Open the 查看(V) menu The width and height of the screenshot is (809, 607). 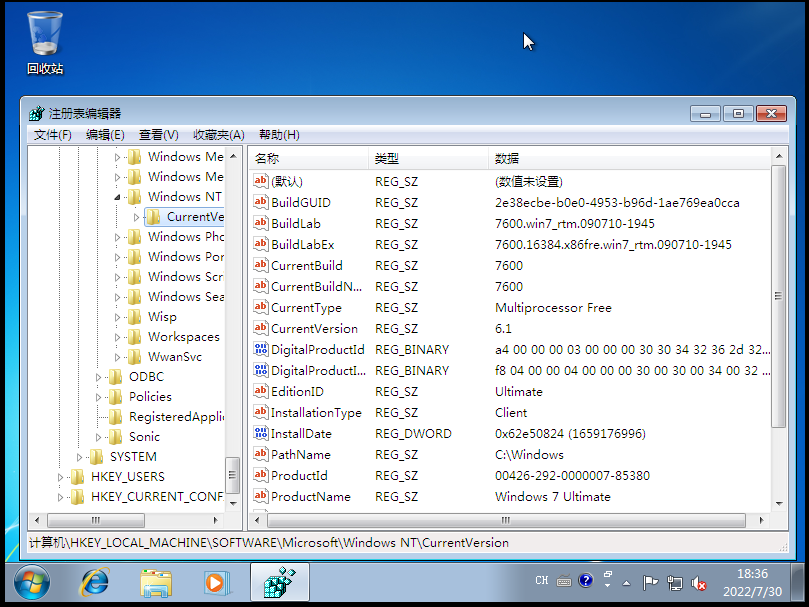coord(158,135)
